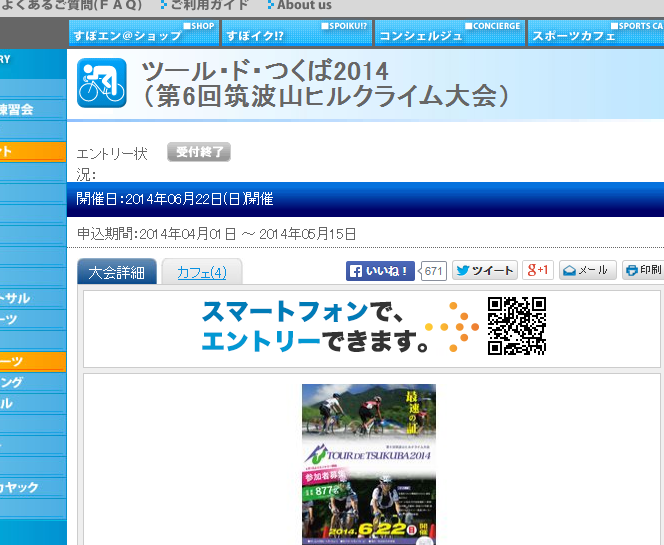Click the ご利用ガイド link
This screenshot has height=545, width=664.
[208, 6]
